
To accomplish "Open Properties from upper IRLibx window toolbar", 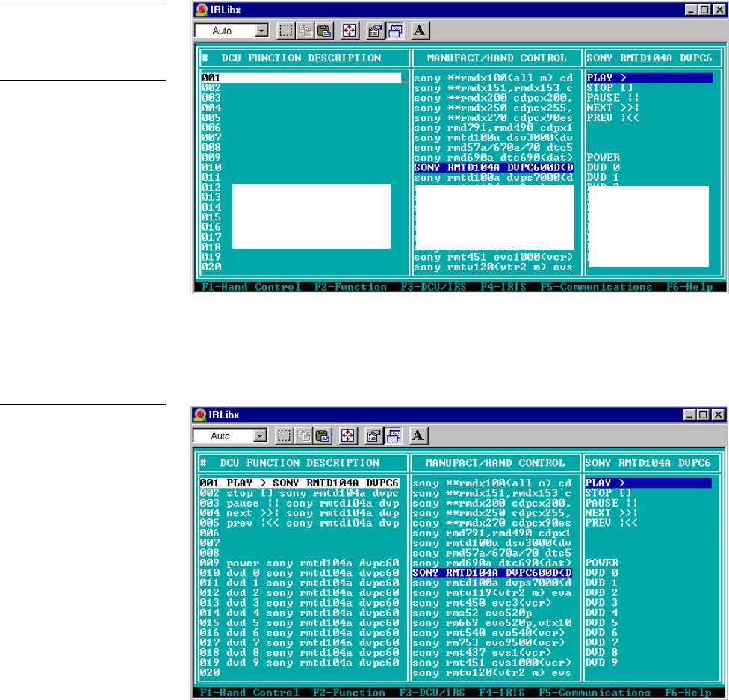I will tap(375, 31).
